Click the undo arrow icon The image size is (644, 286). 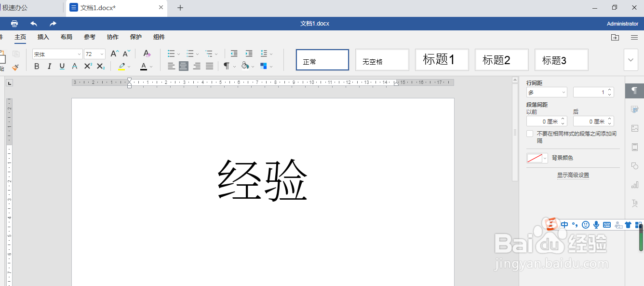coord(34,24)
